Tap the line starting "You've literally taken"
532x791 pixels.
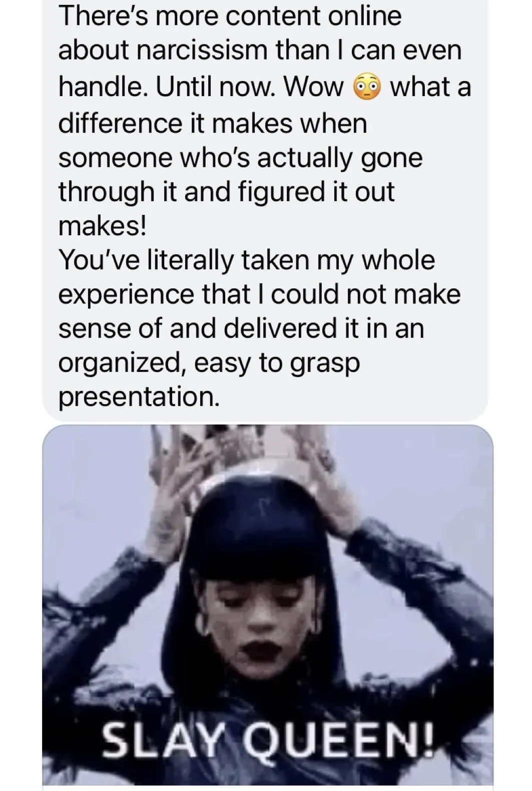pos(247,260)
